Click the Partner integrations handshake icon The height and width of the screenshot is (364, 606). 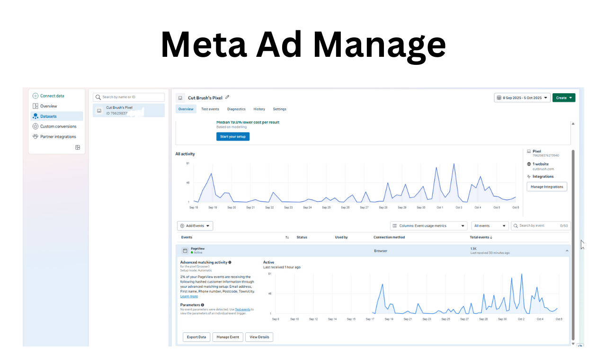(36, 137)
